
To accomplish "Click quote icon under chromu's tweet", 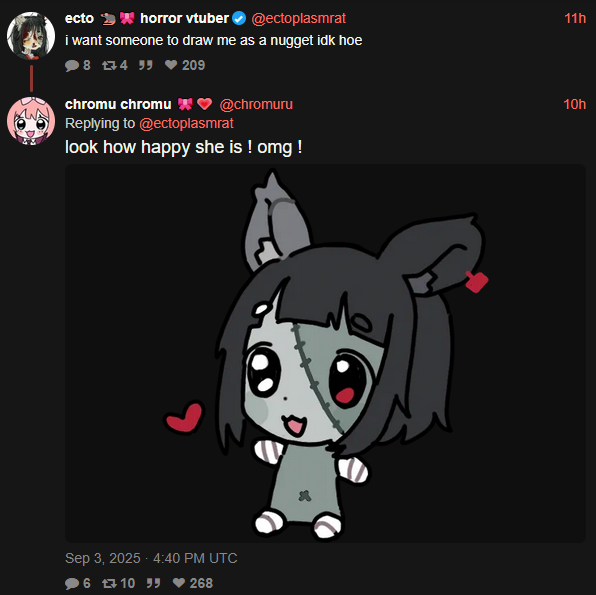I will click(154, 583).
